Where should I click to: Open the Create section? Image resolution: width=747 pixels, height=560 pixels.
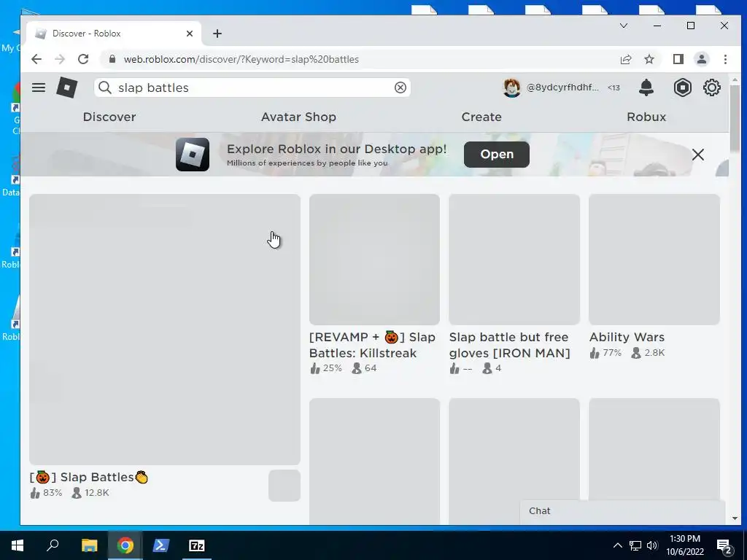point(481,117)
